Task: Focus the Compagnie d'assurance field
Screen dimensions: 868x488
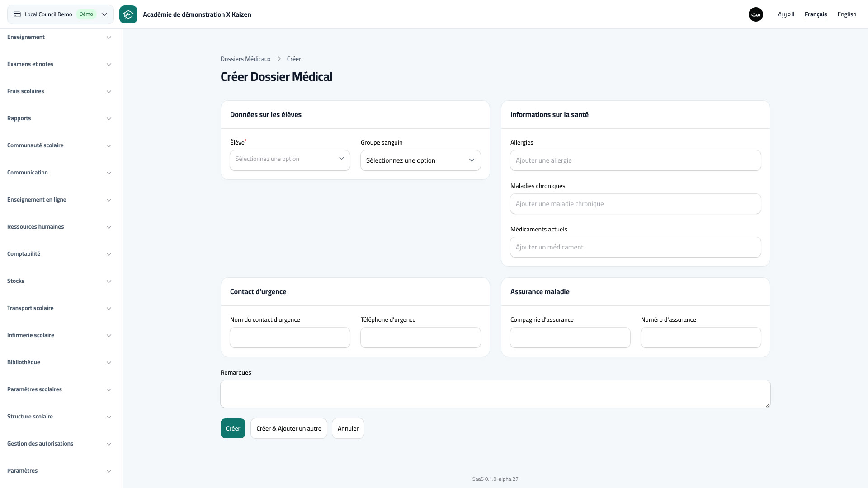Action: click(570, 338)
